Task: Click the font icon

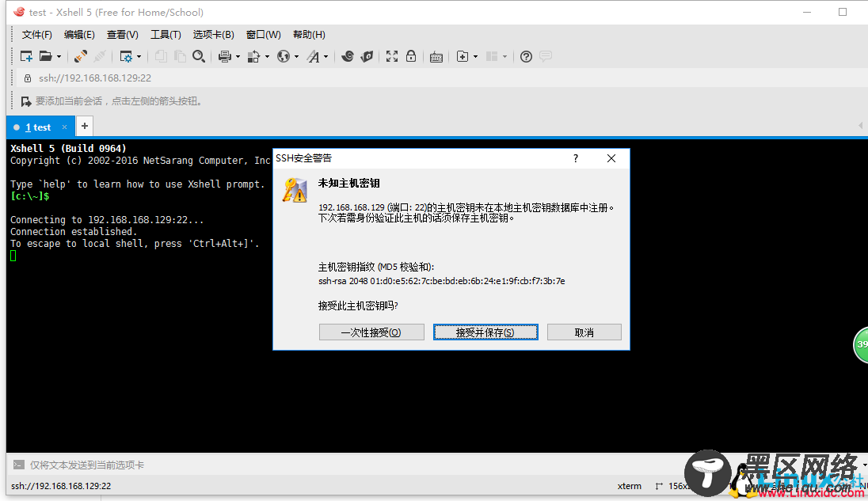Action: pos(314,56)
